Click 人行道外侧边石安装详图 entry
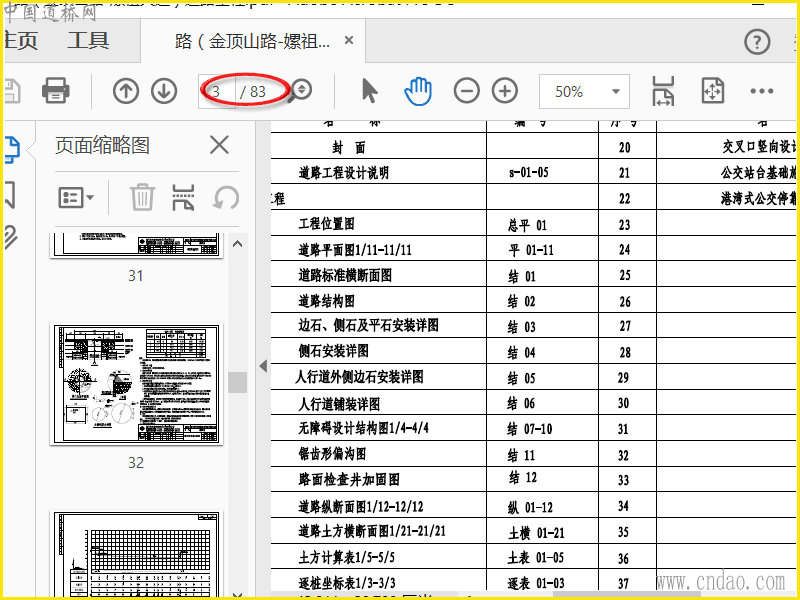 pos(360,377)
